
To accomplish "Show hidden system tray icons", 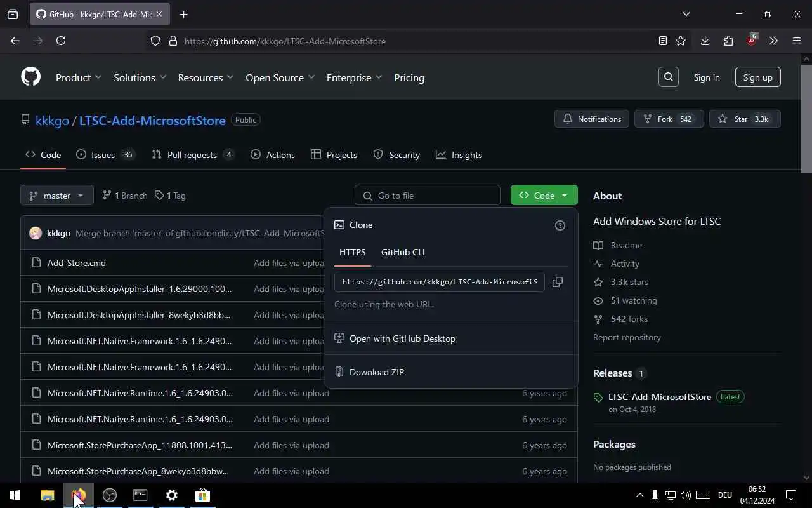I will coord(639,495).
